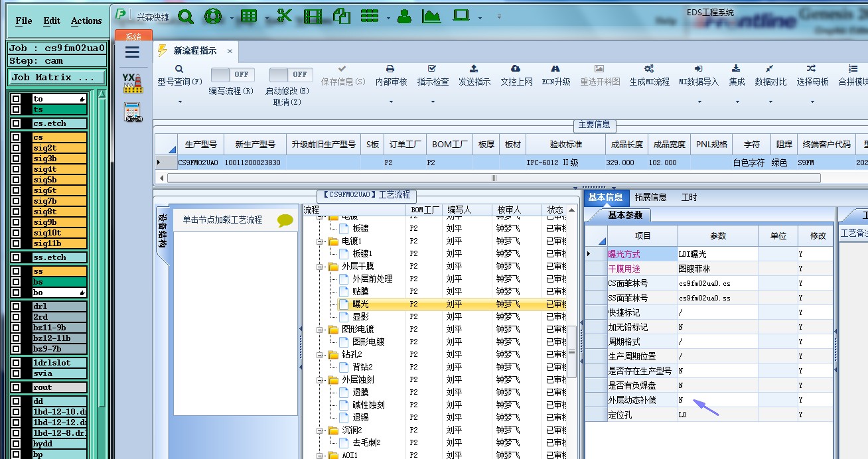Collapse the 外层干膜 tree node
The width and height of the screenshot is (868, 459).
[320, 266]
